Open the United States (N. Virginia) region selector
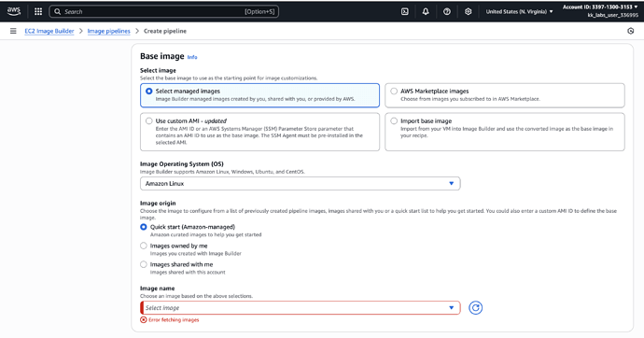 click(519, 11)
